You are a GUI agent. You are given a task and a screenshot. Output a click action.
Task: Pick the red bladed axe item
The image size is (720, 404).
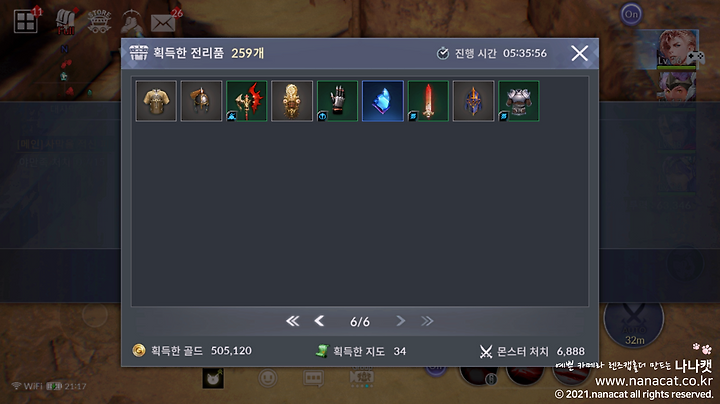coord(247,101)
